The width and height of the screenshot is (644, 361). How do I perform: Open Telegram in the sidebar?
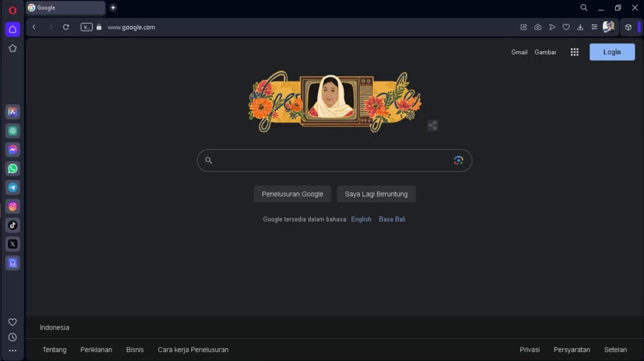(13, 188)
